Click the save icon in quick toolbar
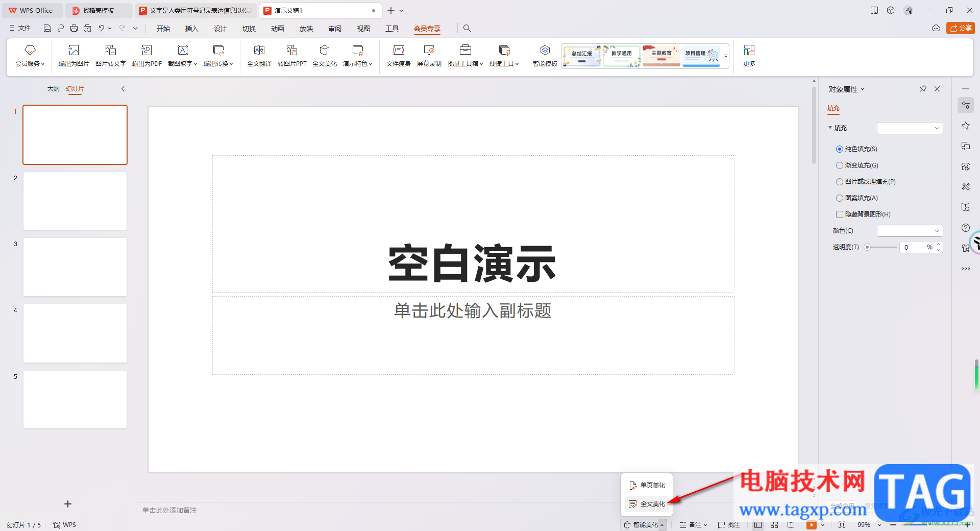Viewport: 980px width, 531px height. pos(47,29)
